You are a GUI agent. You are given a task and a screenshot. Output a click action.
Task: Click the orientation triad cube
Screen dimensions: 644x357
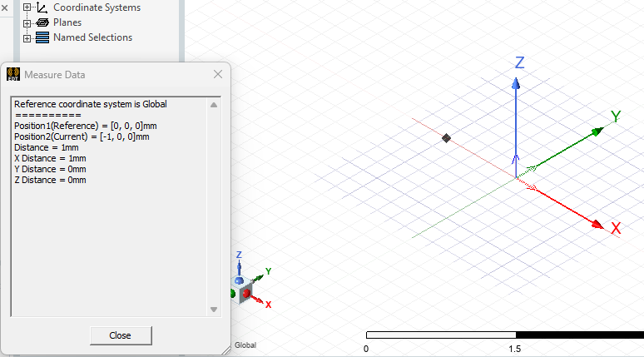pyautogui.click(x=241, y=291)
